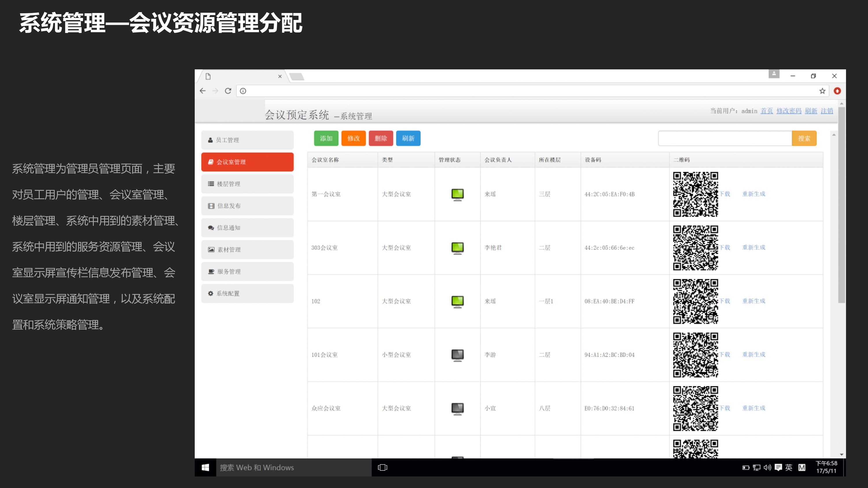Open the Windows Start menu
868x488 pixels.
pos(205,467)
